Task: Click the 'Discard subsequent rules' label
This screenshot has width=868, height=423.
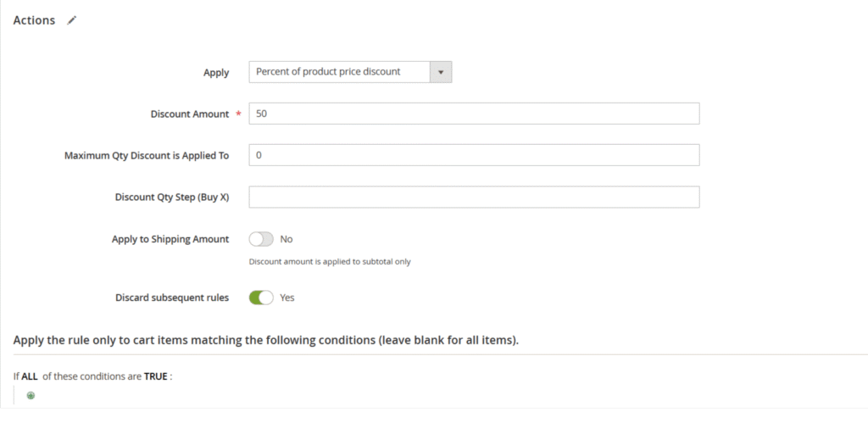Action: 172,298
